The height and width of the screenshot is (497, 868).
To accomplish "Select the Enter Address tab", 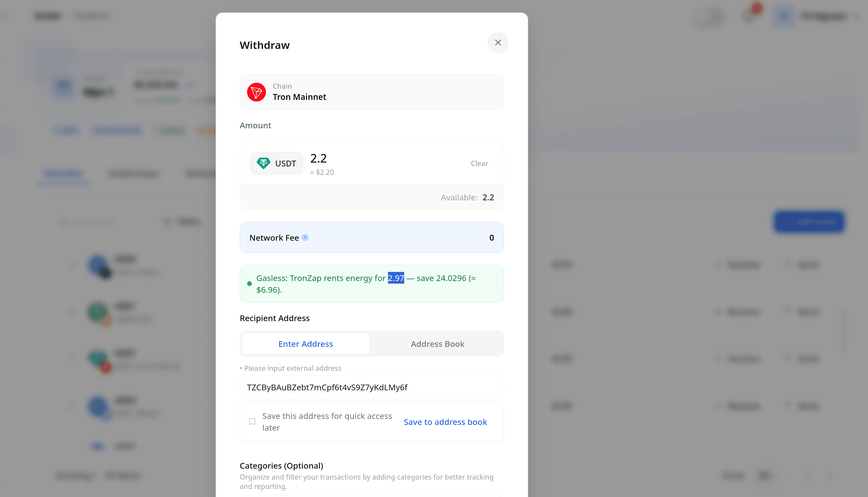I will [x=305, y=344].
